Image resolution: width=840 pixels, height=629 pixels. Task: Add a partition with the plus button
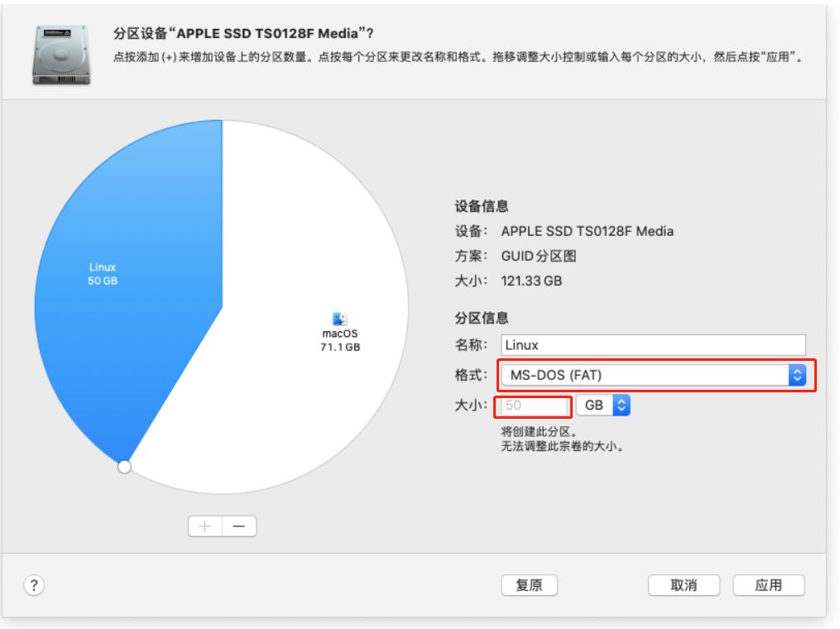205,526
